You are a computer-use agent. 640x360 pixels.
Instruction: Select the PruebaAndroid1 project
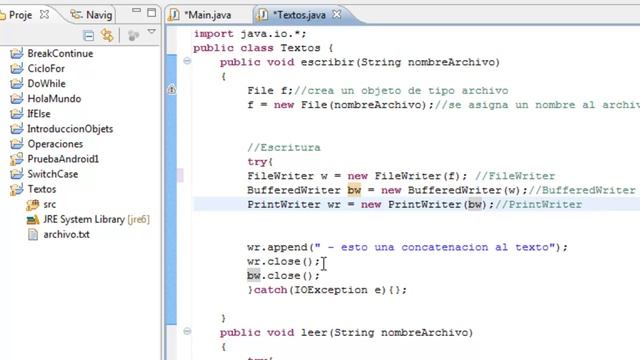pyautogui.click(x=63, y=159)
